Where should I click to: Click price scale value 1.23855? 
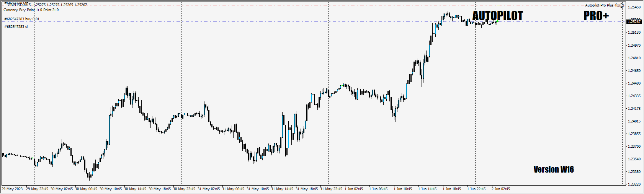[x=635, y=134]
